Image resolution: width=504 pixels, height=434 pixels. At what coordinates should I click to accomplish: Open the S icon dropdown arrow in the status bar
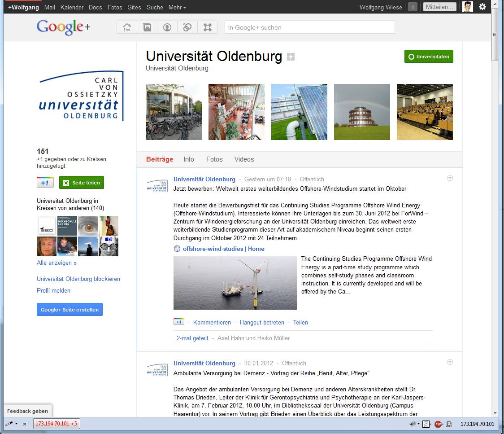(431, 424)
